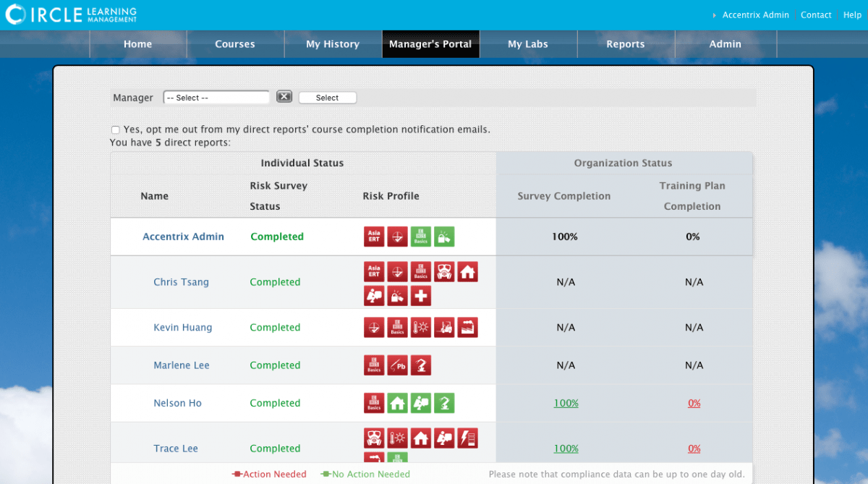Switch to the Manager's Portal tab
868x484 pixels.
click(430, 44)
